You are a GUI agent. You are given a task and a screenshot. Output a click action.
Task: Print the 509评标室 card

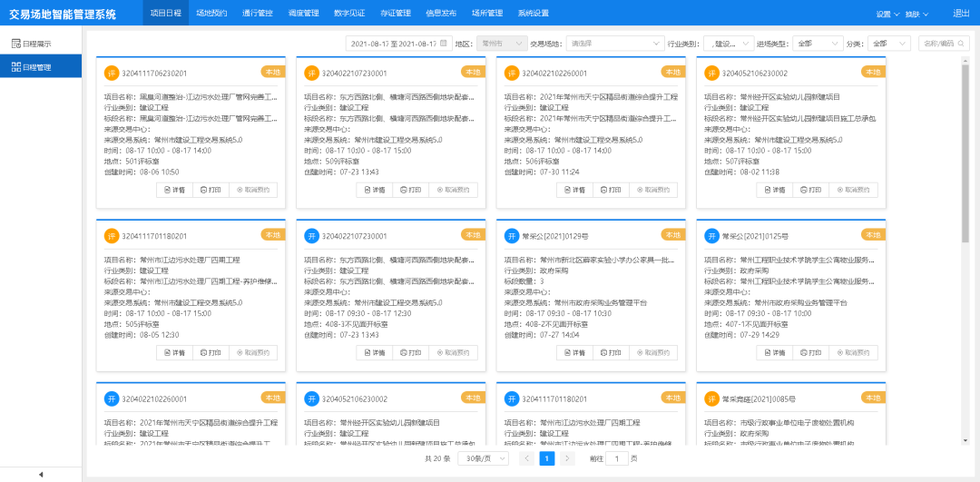[411, 190]
